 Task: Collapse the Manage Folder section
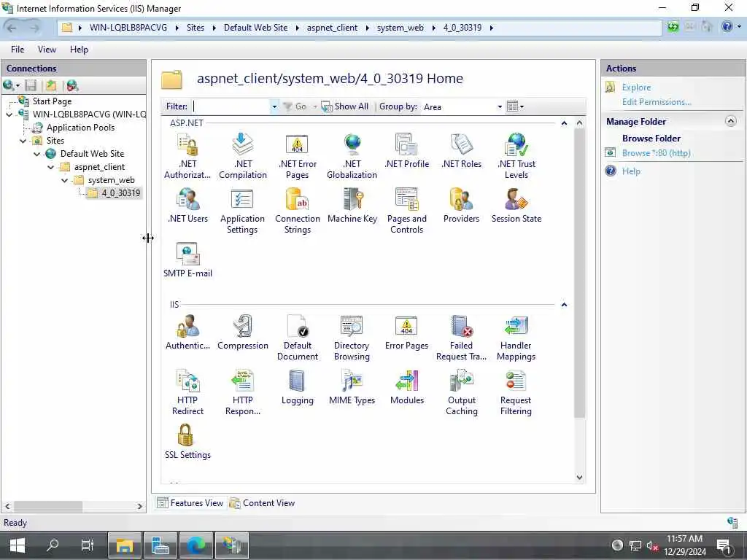click(x=730, y=121)
